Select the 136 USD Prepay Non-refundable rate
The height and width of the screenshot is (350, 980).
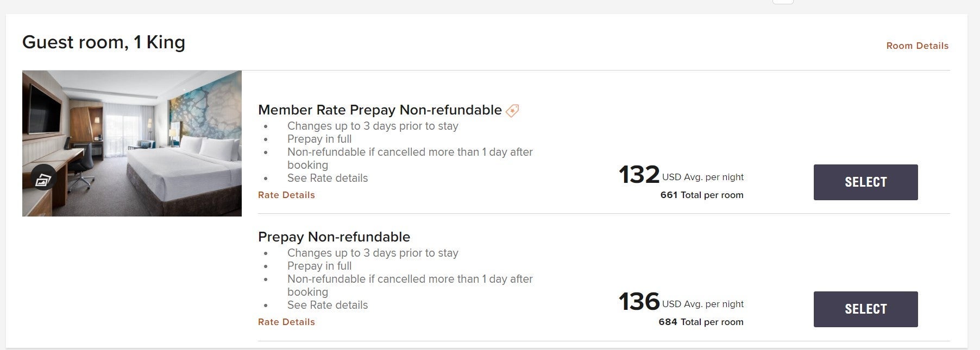865,309
